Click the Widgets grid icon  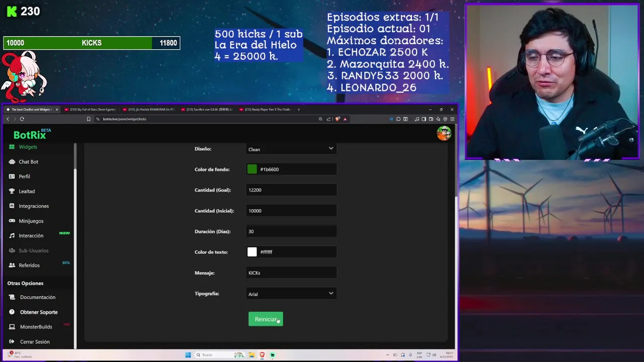[12, 147]
